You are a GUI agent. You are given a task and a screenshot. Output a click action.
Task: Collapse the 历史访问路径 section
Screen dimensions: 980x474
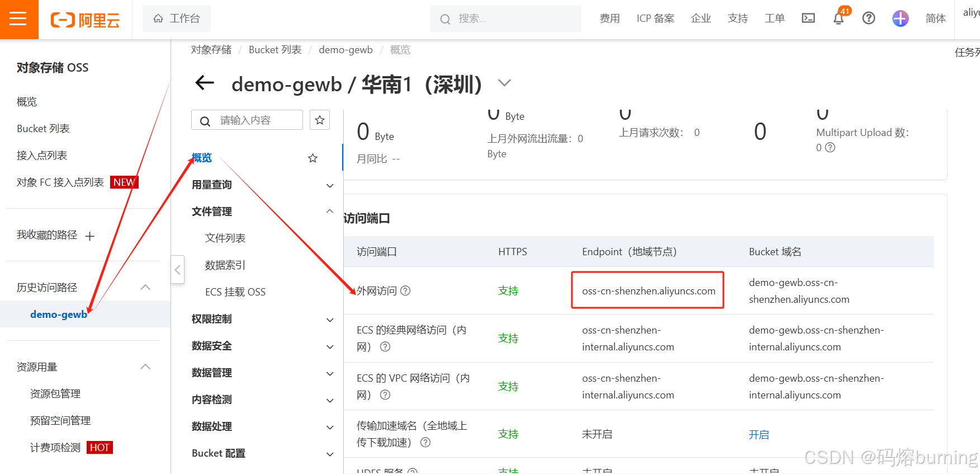tap(145, 288)
